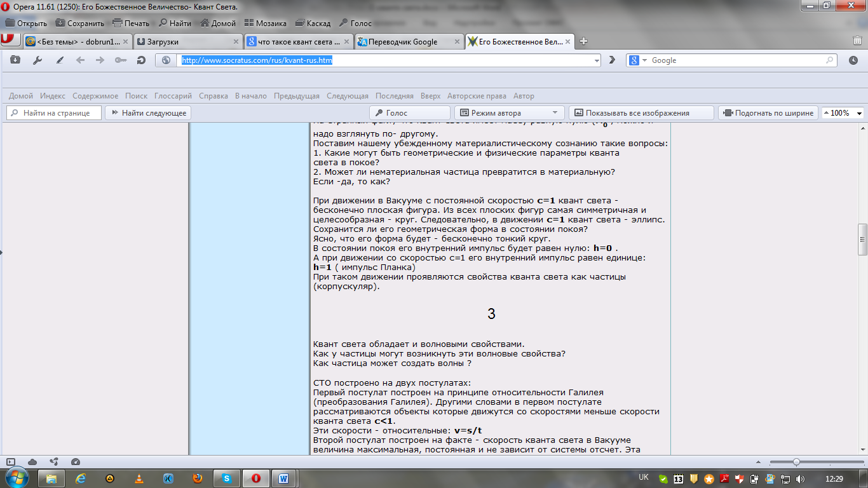Click the Reload page icon
This screenshot has width=868, height=488.
(141, 60)
